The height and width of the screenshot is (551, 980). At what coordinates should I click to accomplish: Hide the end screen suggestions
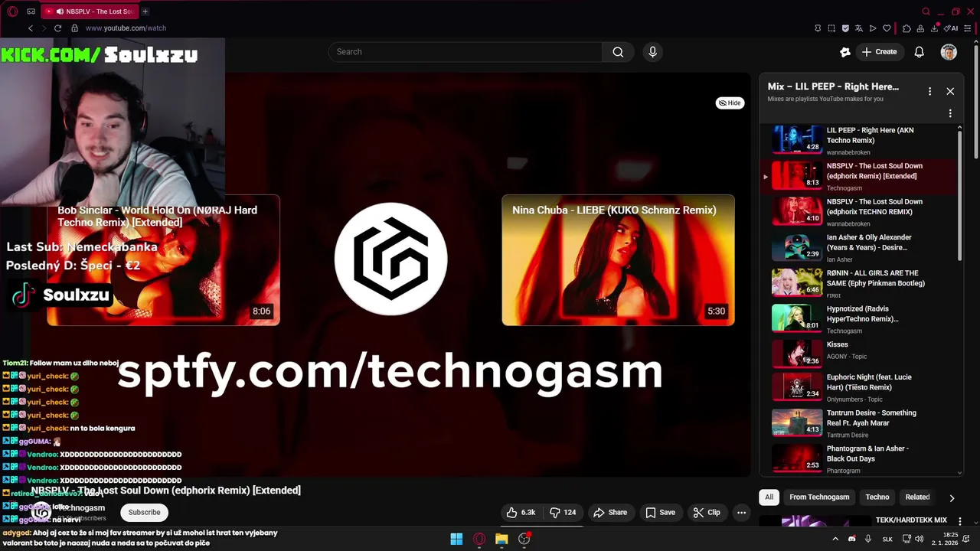[730, 103]
